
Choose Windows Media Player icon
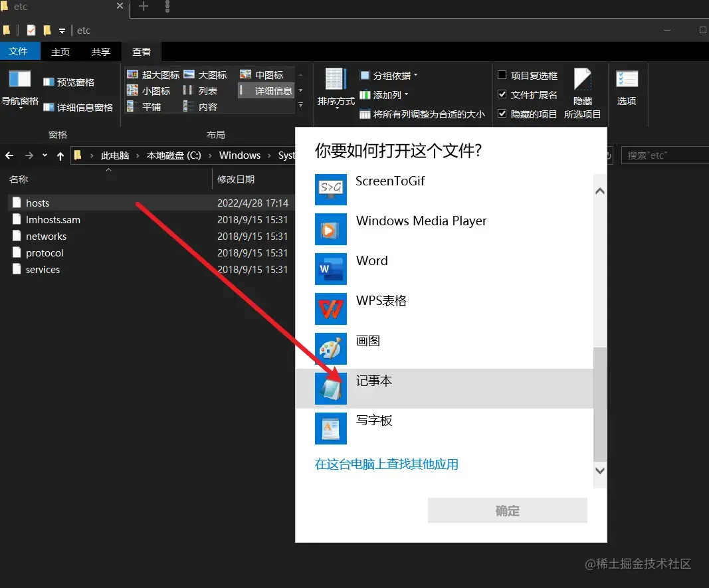(330, 229)
